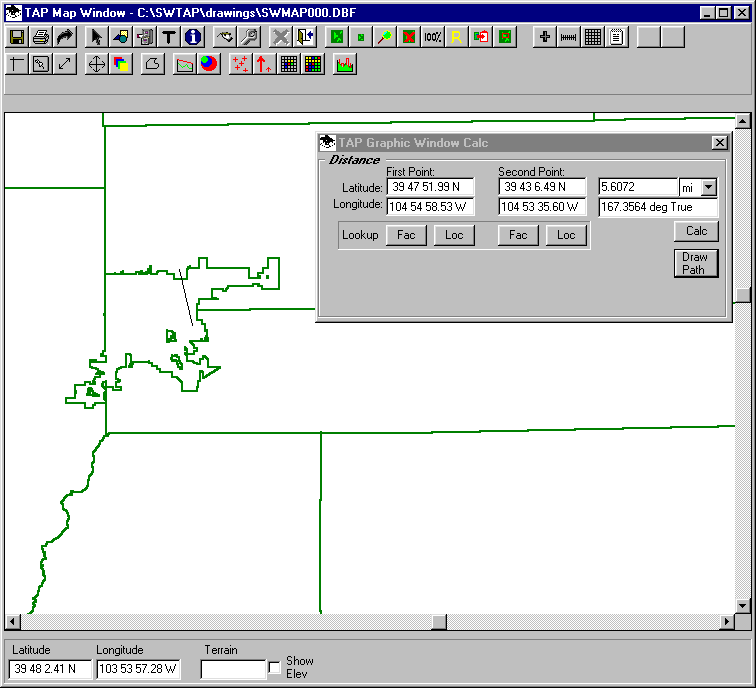The width and height of the screenshot is (756, 688).
Task: Select the bold T text tool
Action: click(169, 37)
